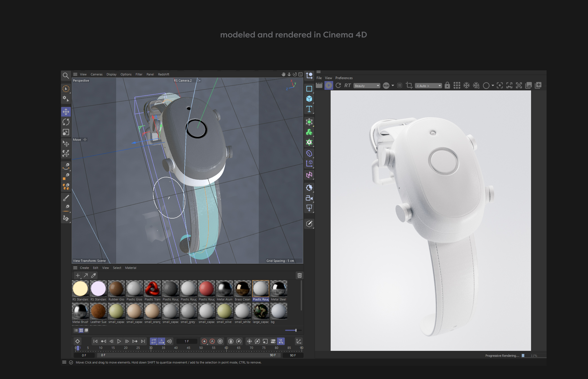Select the Brush paint tool
Image resolution: width=588 pixels, height=379 pixels.
66,198
